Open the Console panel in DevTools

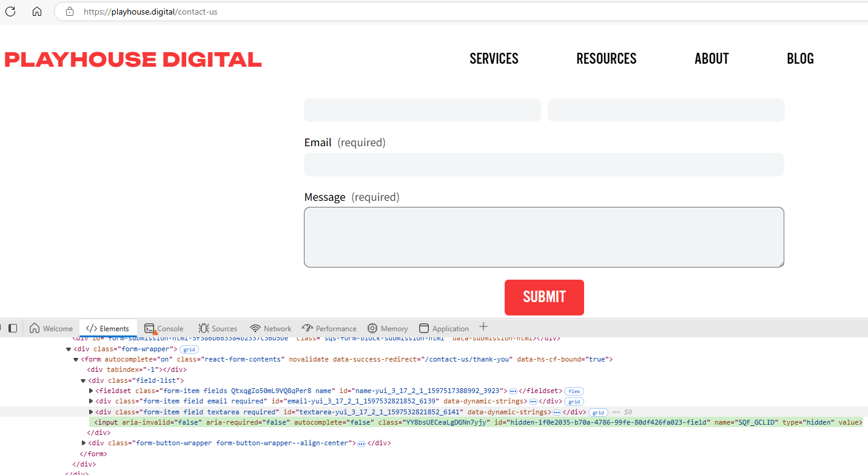(x=164, y=328)
